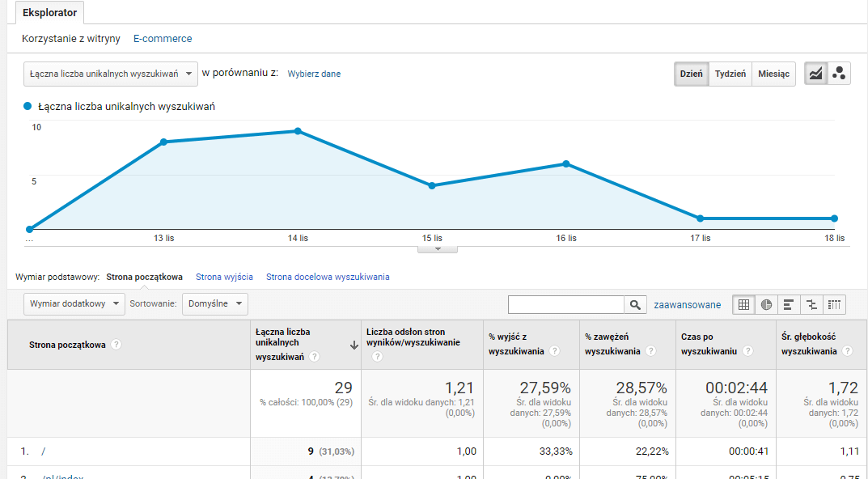Set chart granularity to Dzień
The image size is (868, 479).
(692, 74)
